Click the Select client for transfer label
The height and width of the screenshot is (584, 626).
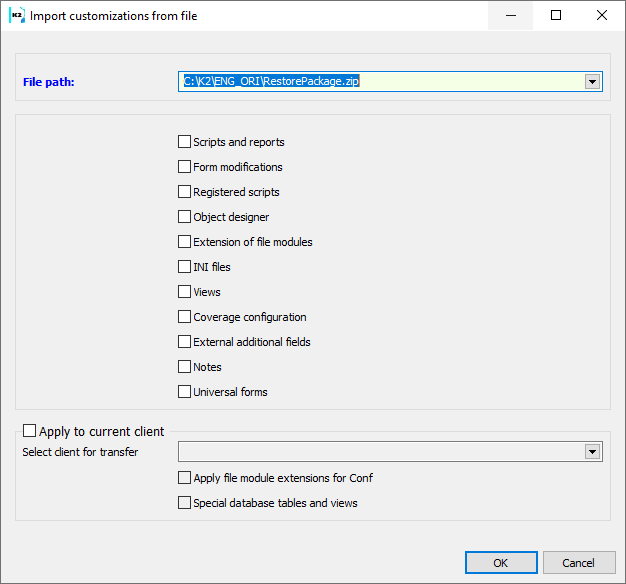(x=80, y=452)
